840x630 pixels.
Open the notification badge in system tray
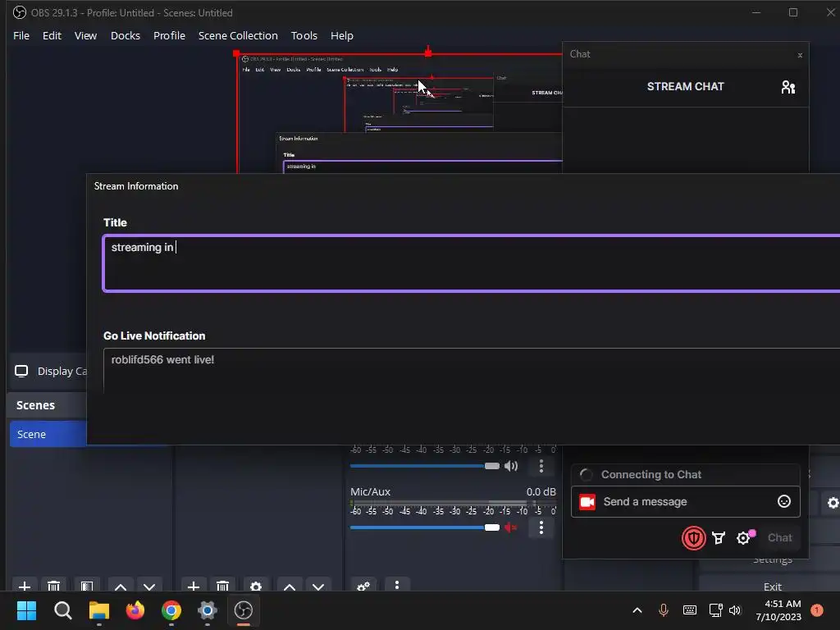[x=817, y=610]
